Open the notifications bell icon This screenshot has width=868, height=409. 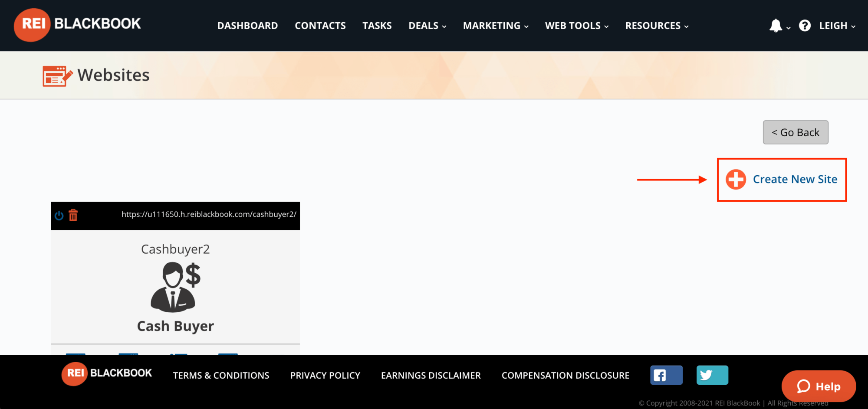click(776, 26)
